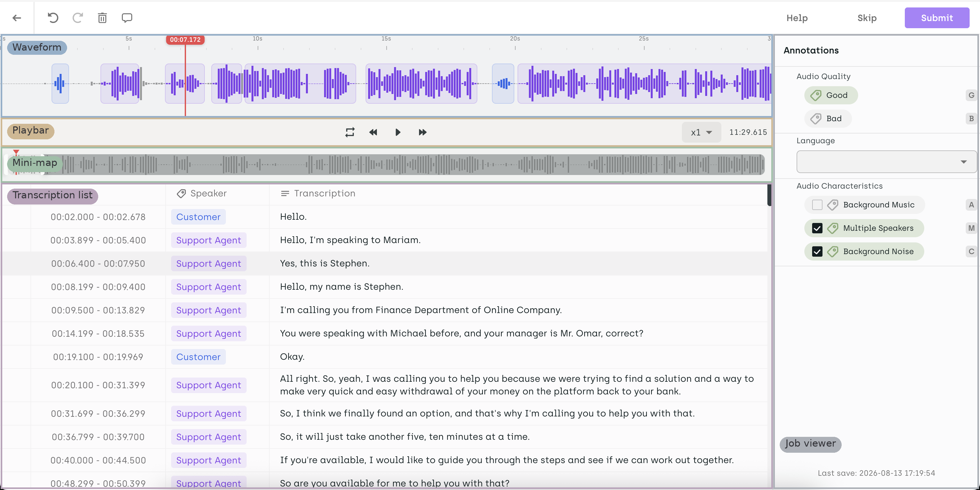Rewind audio with the backward icon

[373, 133]
